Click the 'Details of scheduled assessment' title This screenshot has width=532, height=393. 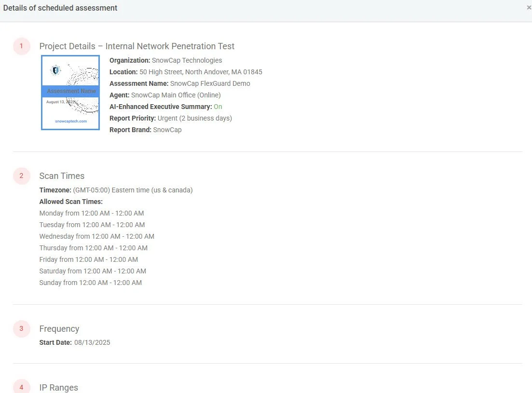pyautogui.click(x=60, y=8)
